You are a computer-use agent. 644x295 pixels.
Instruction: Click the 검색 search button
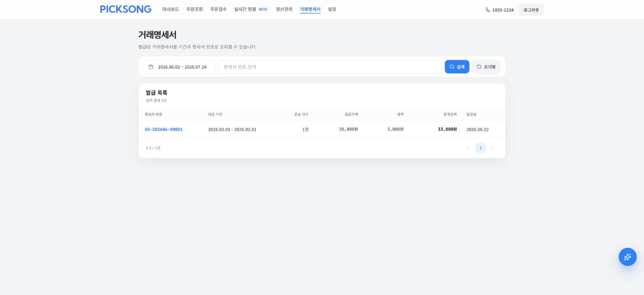(457, 67)
